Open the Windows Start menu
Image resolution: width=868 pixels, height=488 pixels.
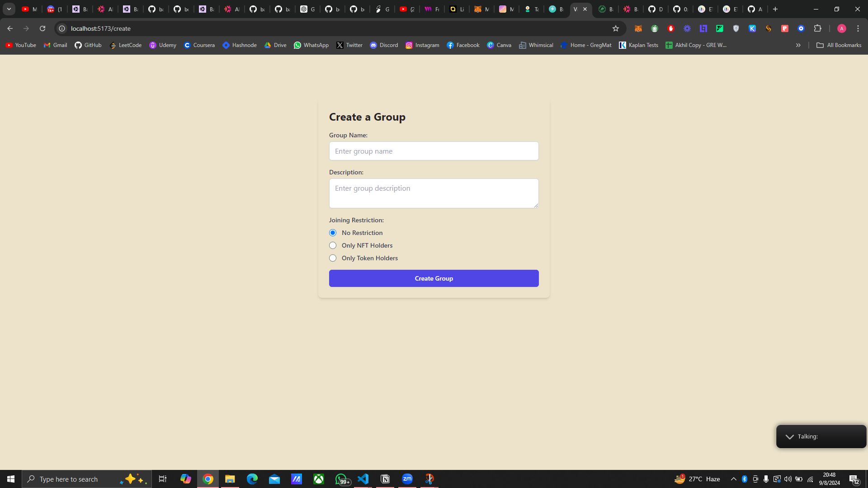pyautogui.click(x=11, y=479)
